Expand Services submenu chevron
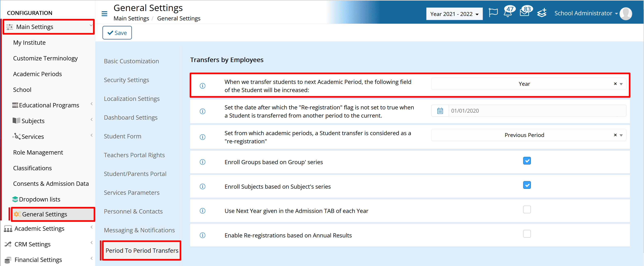This screenshot has height=266, width=644. click(92, 135)
